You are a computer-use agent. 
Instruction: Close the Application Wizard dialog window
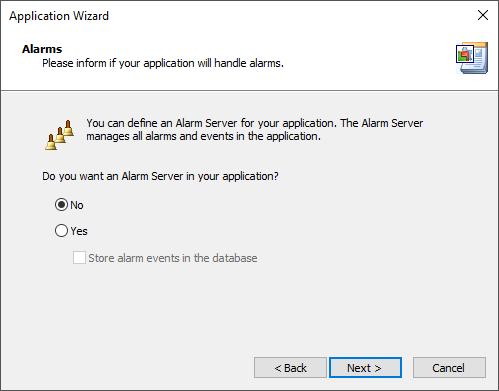(483, 15)
